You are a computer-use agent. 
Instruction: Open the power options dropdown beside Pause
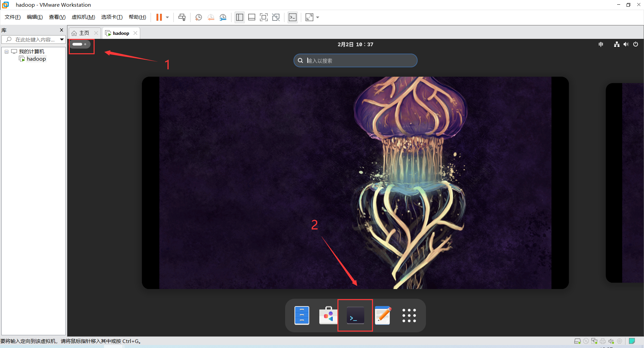167,17
